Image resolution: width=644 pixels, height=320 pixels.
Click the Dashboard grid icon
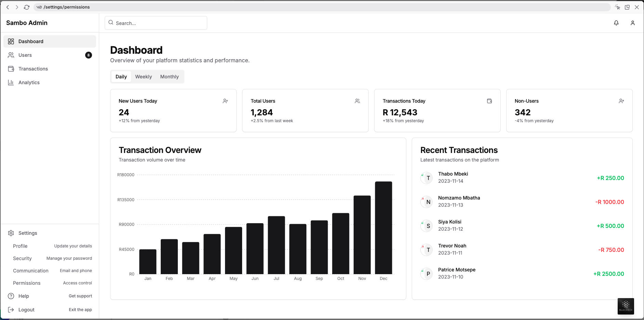pos(11,41)
